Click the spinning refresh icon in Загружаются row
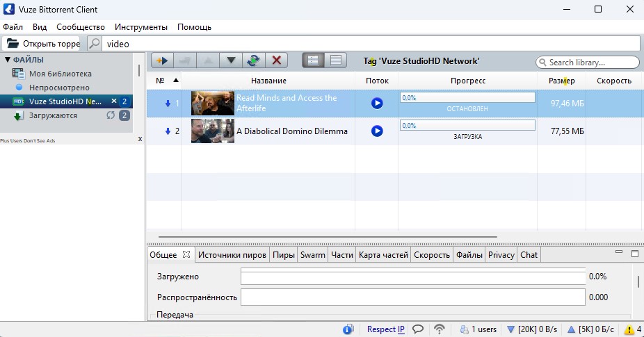This screenshot has height=337, width=644. pos(111,115)
